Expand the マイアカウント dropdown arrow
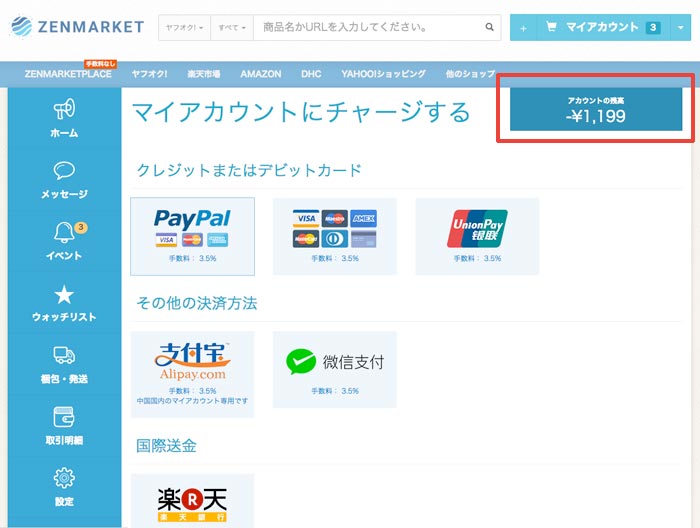Viewport: 700px width, 528px height. (680, 28)
